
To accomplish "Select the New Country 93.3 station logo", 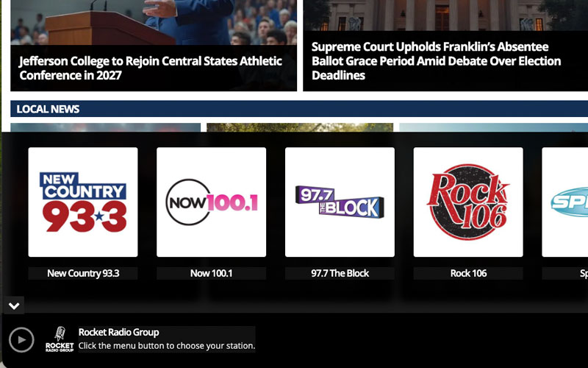I will [x=83, y=202].
